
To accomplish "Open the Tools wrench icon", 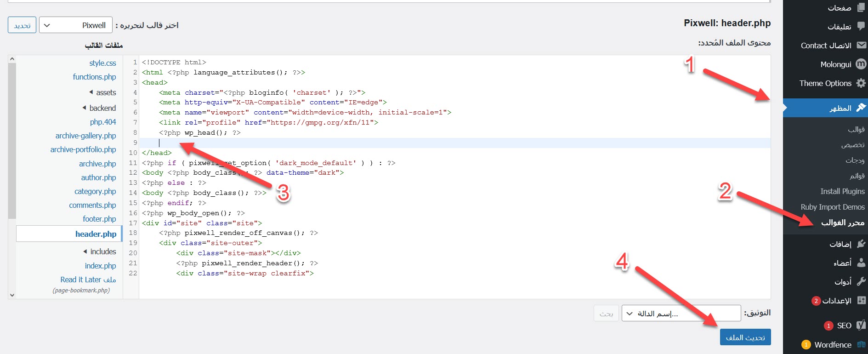I will [x=861, y=281].
